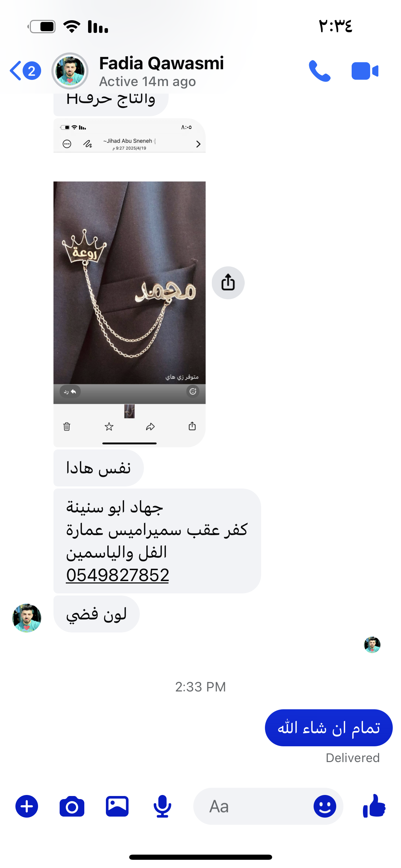Select the 'لون فضي' message bubble
Screen dimensions: 401x868
(x=96, y=614)
